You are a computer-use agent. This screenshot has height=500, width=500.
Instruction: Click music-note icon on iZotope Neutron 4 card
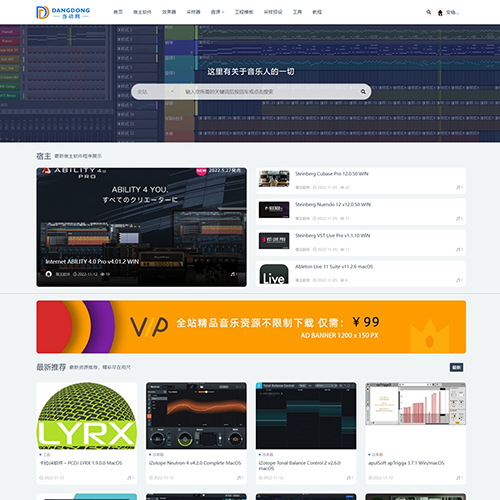240,478
